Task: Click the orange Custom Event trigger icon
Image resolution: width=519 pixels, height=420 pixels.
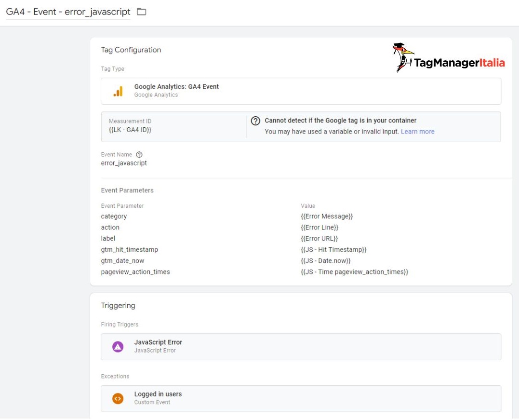Action: pyautogui.click(x=118, y=398)
